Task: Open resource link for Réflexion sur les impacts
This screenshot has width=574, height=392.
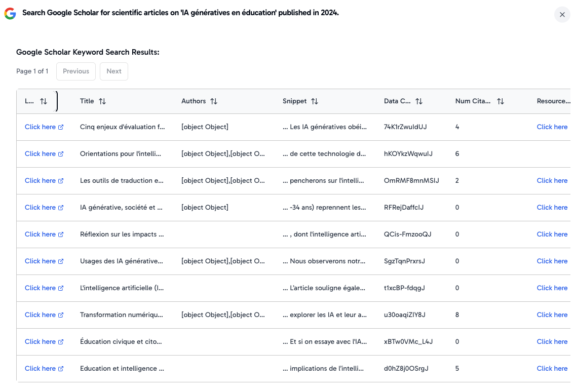Action: pyautogui.click(x=552, y=234)
